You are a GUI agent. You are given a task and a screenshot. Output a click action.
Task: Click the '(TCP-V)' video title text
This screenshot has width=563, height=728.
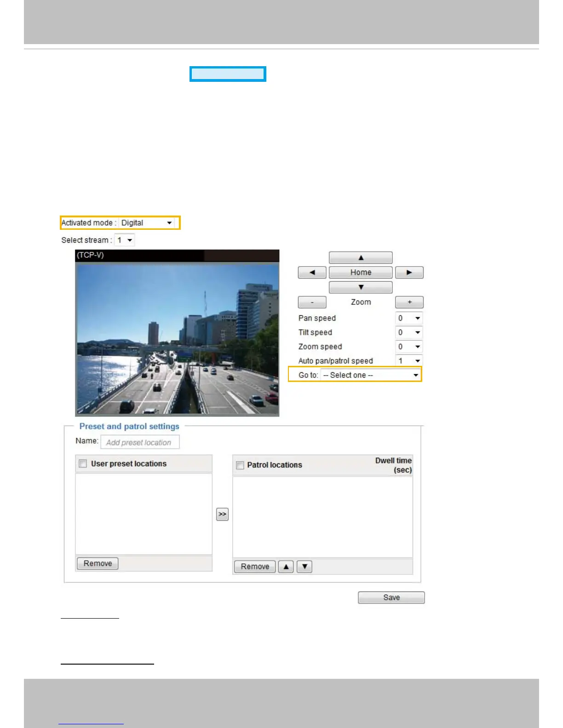pyautogui.click(x=90, y=255)
